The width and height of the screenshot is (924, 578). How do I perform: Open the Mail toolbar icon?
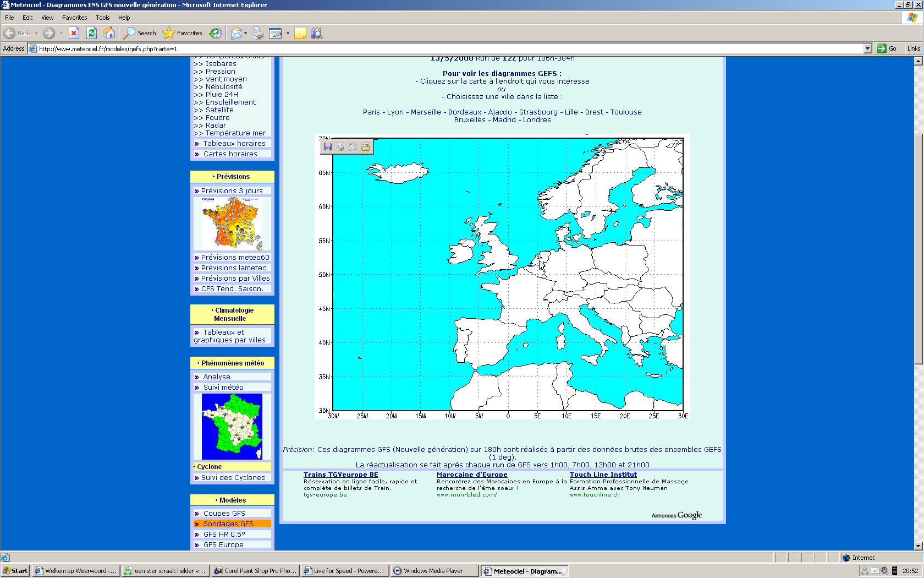236,33
